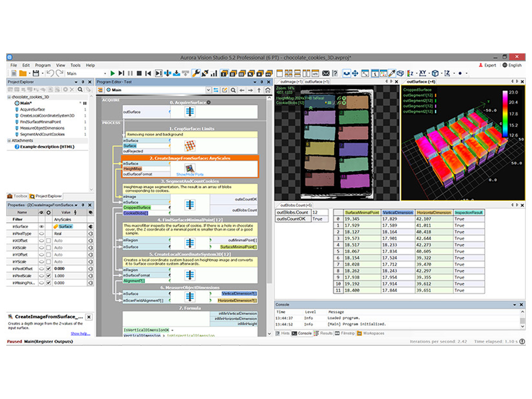Click the AcquireSurface macrofilter icon
This screenshot has width=532, height=399.
190,112
